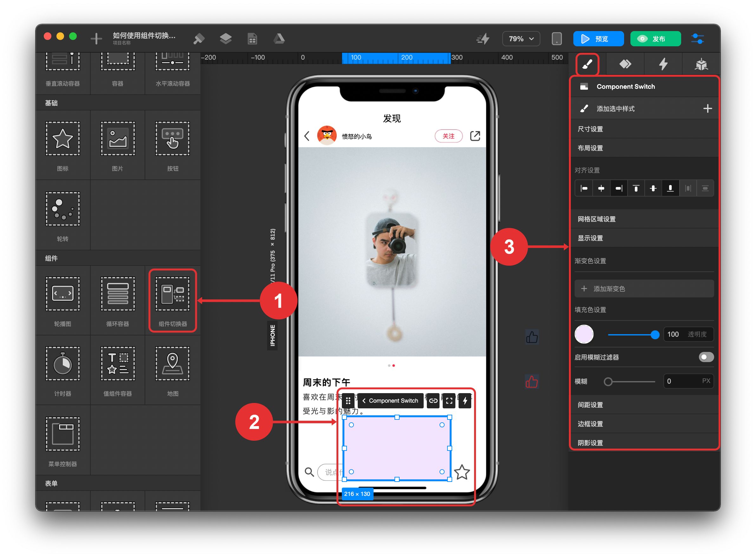Open the 79% zoom dropdown
Viewport: 756px width, 558px height.
521,39
